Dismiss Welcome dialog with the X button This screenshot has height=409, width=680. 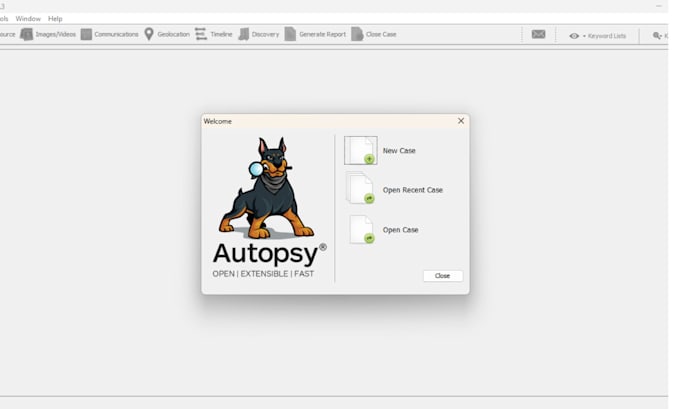pos(461,121)
